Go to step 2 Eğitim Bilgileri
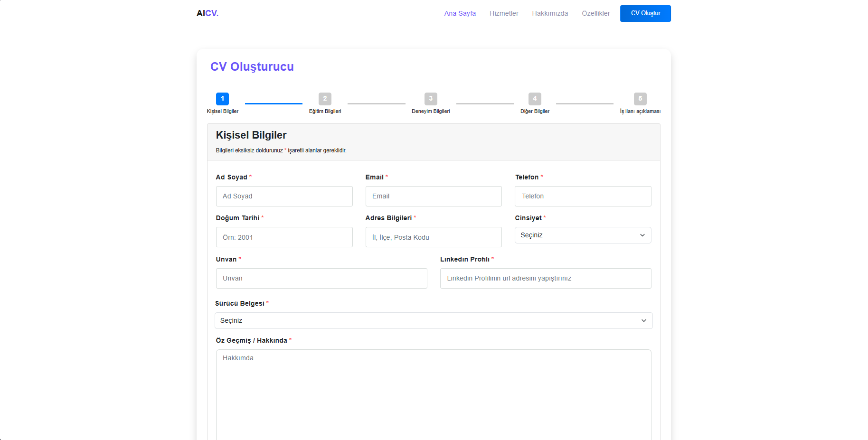Viewport: 868px width, 440px height. click(x=325, y=99)
